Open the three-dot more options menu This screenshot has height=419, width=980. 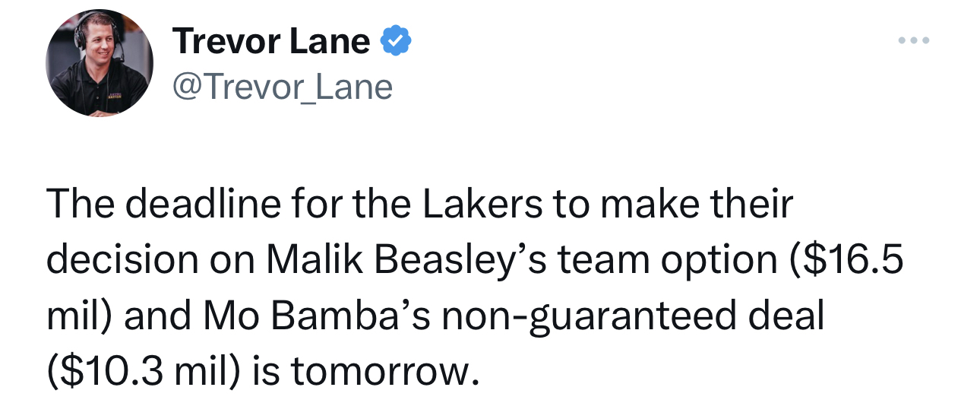tap(913, 40)
